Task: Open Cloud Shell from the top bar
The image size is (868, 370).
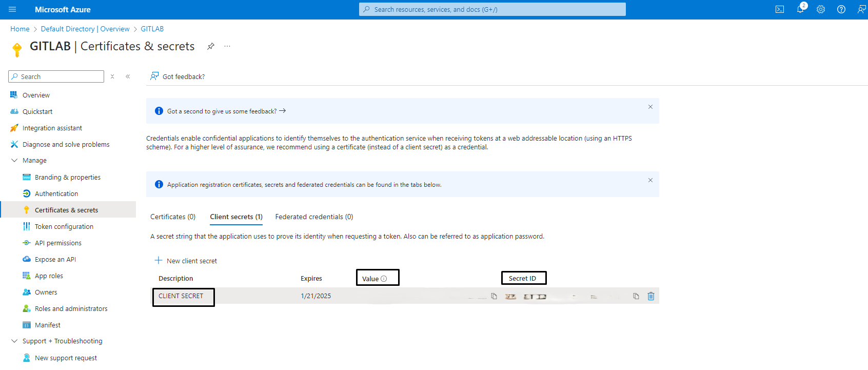Action: coord(779,9)
